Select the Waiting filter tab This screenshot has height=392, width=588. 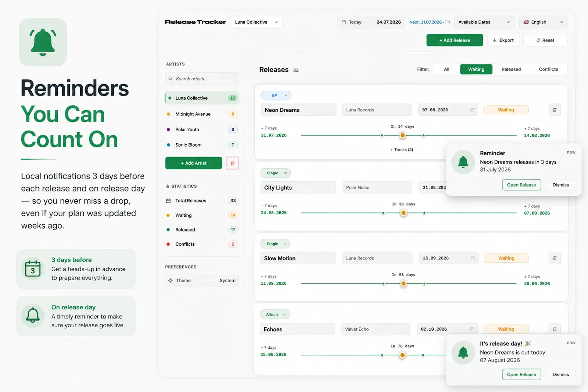[476, 69]
